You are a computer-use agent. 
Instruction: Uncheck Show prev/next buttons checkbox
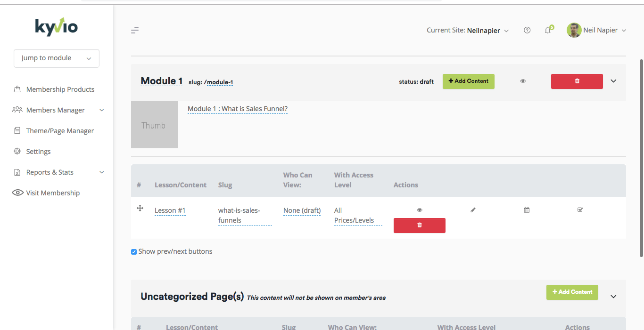pyautogui.click(x=134, y=252)
